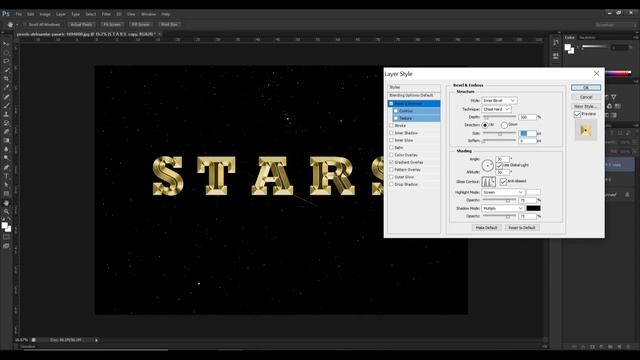This screenshot has width=640, height=360.
Task: Select the Hand tool in toolbox
Action: click(x=6, y=203)
